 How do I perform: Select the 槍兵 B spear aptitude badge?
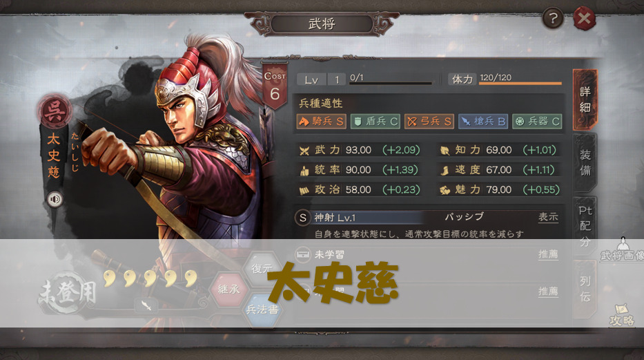(483, 121)
